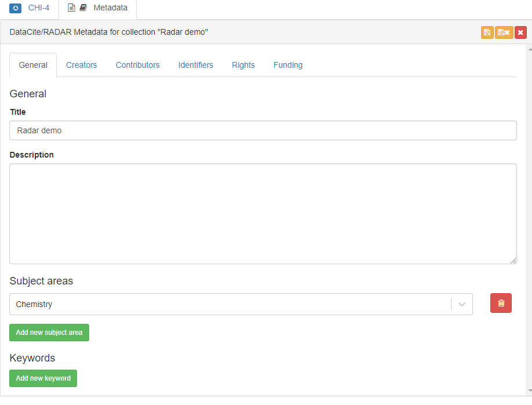Open the Funding tab

tap(288, 65)
